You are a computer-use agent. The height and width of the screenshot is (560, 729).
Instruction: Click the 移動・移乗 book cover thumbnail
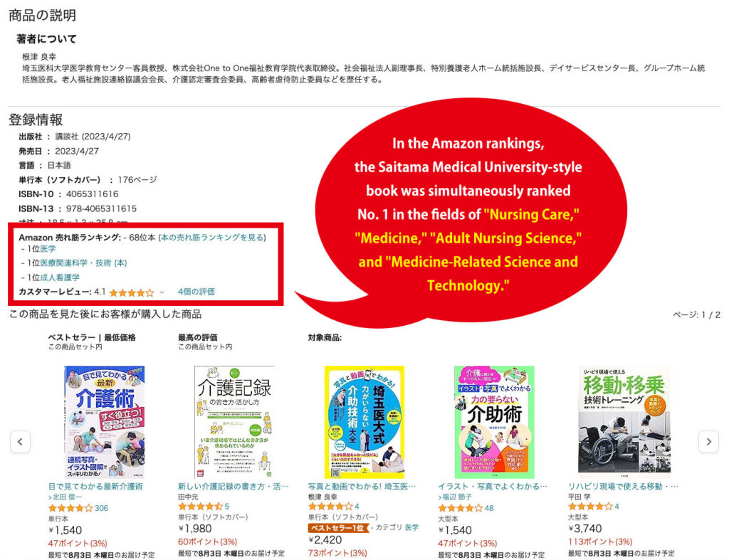coord(624,421)
